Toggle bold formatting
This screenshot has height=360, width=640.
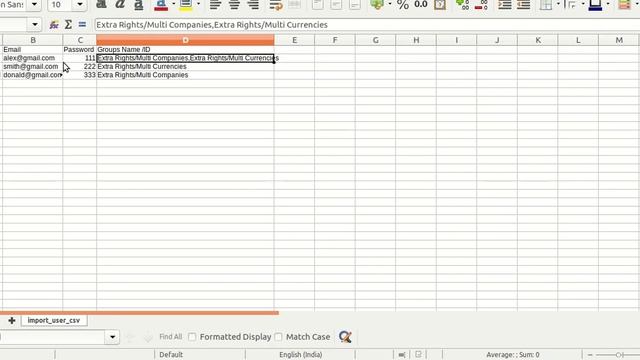(x=101, y=5)
